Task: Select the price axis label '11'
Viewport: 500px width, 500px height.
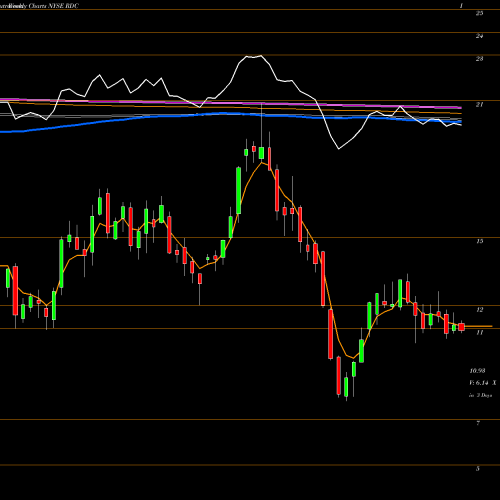Action: pyautogui.click(x=479, y=332)
